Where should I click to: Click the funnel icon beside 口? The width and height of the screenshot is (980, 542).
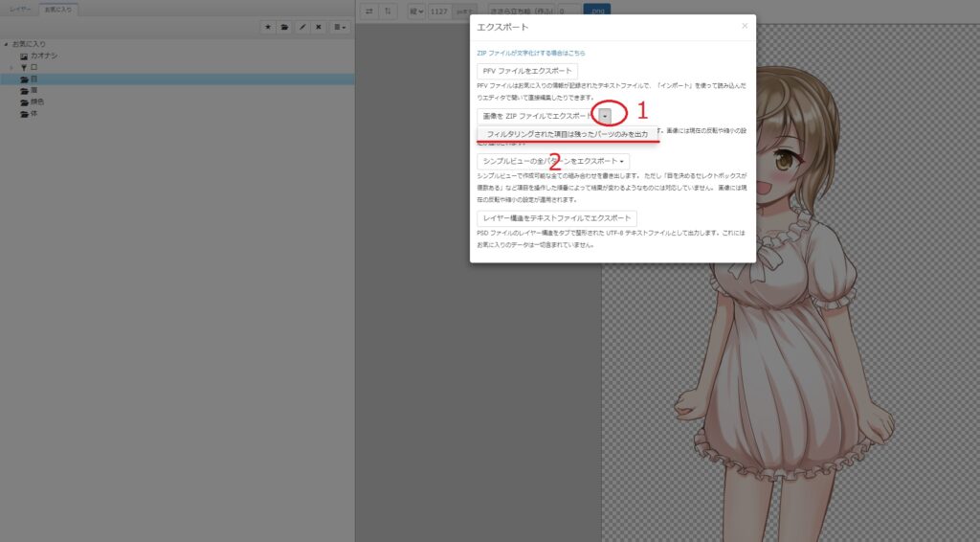[x=24, y=68]
